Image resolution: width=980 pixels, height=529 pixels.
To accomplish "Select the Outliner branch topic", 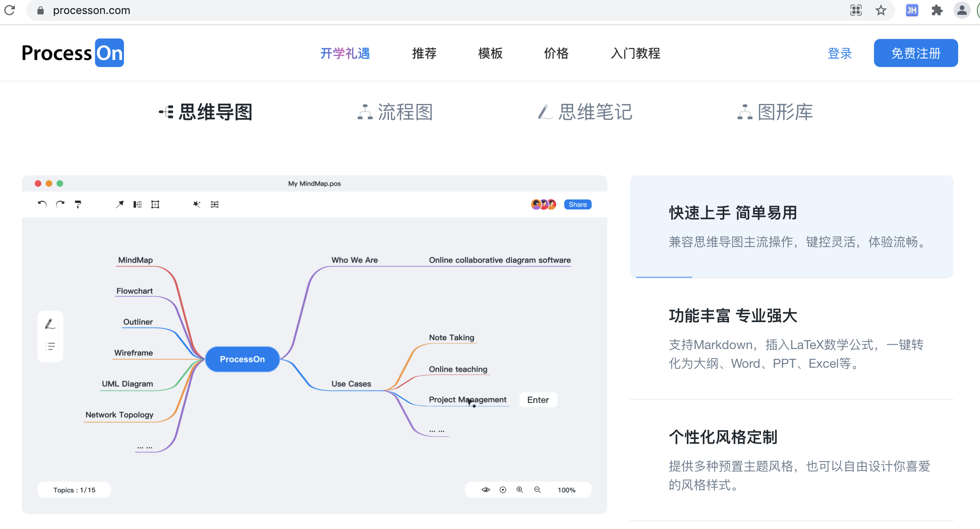I will (x=138, y=322).
